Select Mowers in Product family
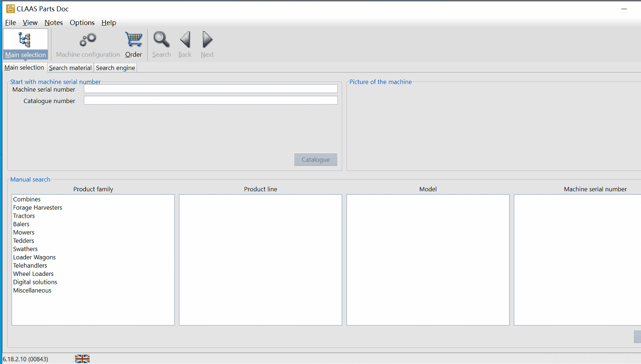 [x=24, y=232]
